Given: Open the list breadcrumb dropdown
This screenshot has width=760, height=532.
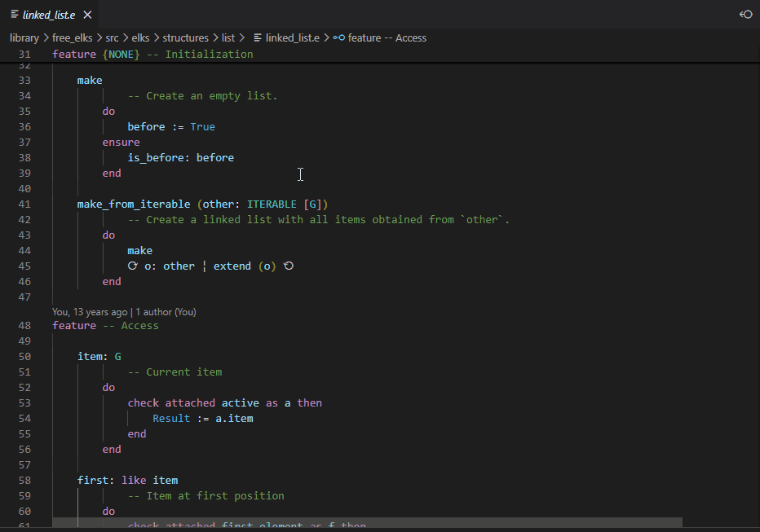Looking at the screenshot, I should tap(229, 37).
